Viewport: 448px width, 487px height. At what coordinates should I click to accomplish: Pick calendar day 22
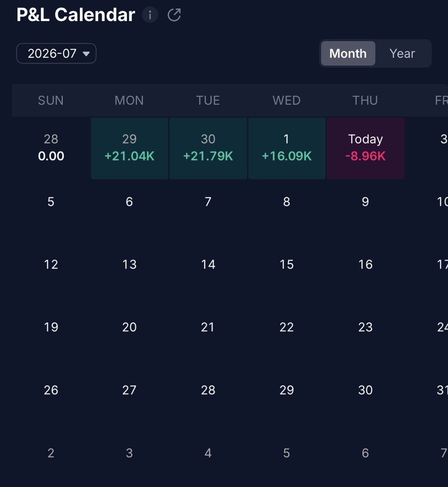pyautogui.click(x=287, y=327)
